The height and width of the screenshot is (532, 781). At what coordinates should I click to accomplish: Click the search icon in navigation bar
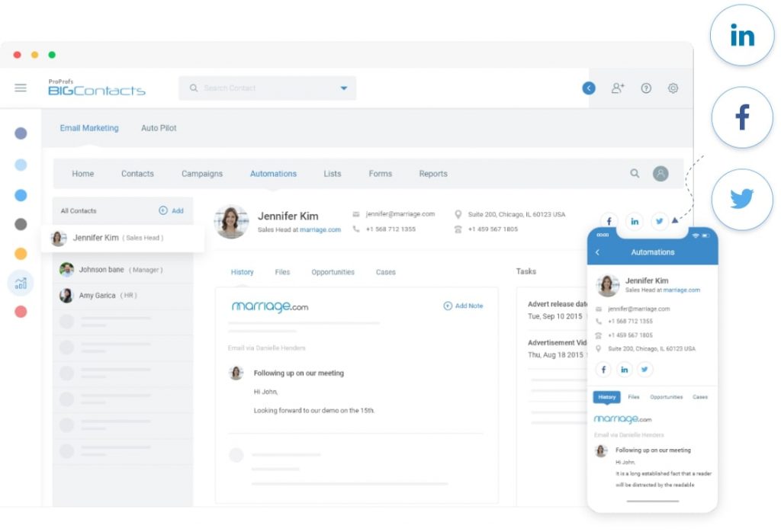tap(635, 173)
